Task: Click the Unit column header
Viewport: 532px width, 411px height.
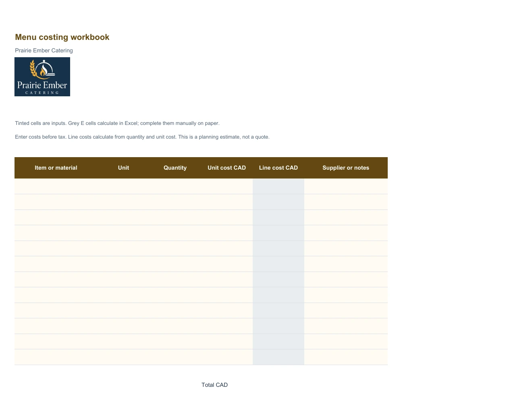Action: 123,168
